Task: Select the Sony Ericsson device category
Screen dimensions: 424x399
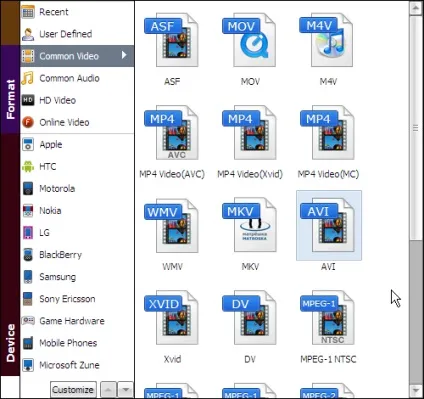Action: coord(77,299)
